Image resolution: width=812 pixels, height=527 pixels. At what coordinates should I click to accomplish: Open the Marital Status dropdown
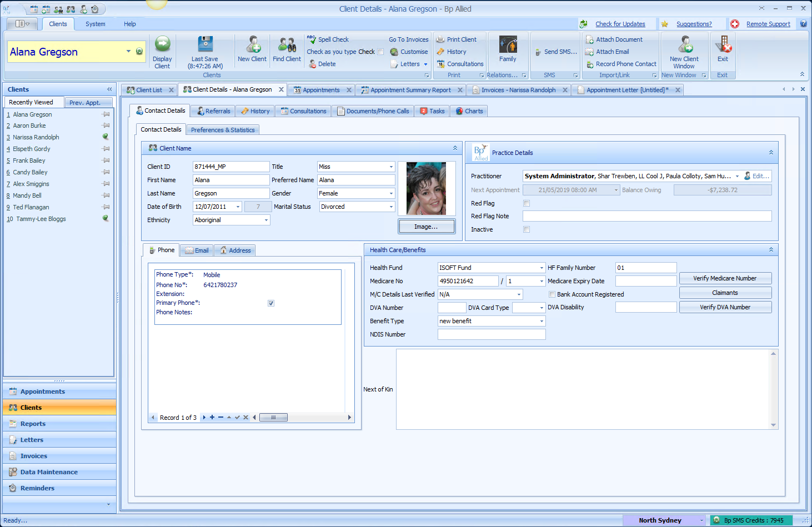pos(391,207)
